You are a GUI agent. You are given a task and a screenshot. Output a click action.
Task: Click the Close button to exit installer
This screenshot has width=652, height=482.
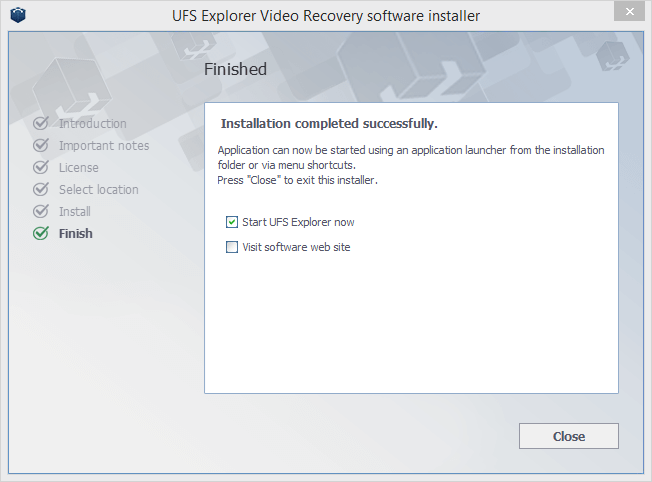point(568,436)
